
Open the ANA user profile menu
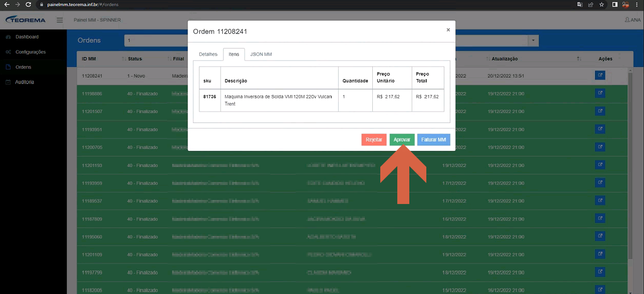click(632, 20)
